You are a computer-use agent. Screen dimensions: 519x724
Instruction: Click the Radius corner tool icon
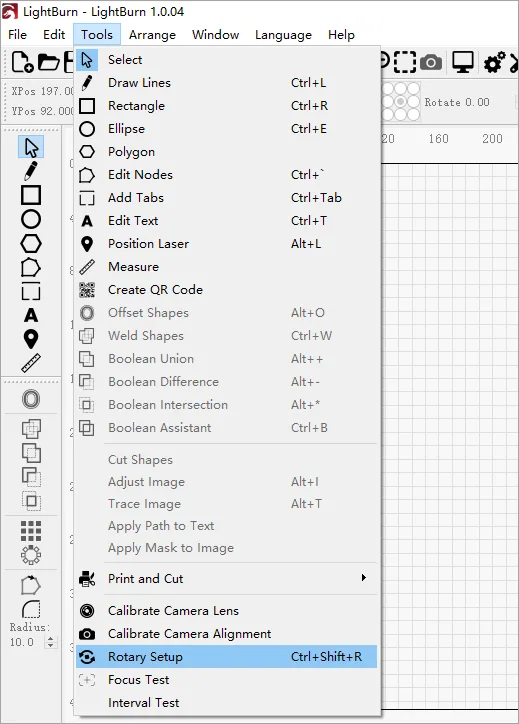(x=31, y=609)
